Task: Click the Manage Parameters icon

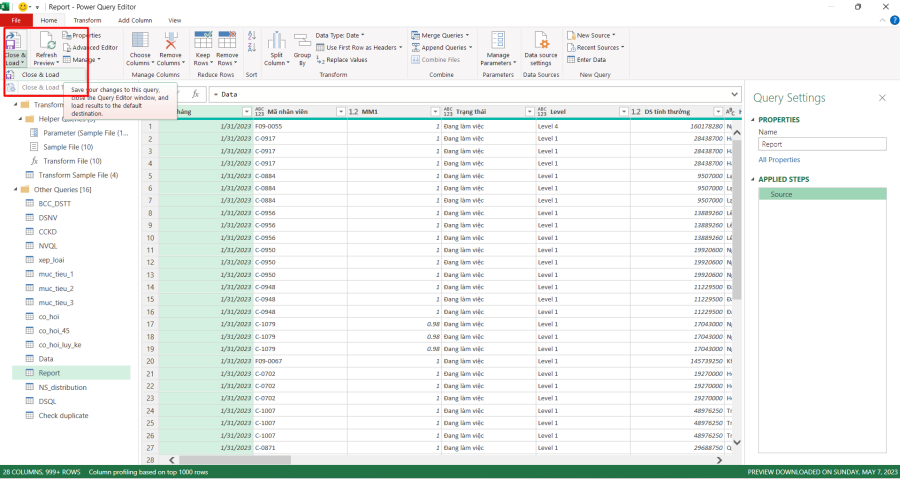Action: (x=498, y=41)
